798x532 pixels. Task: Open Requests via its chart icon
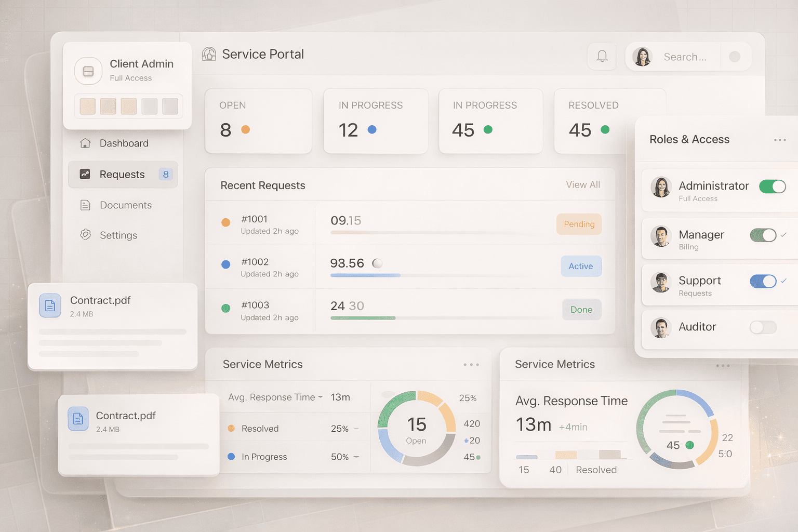pos(85,174)
